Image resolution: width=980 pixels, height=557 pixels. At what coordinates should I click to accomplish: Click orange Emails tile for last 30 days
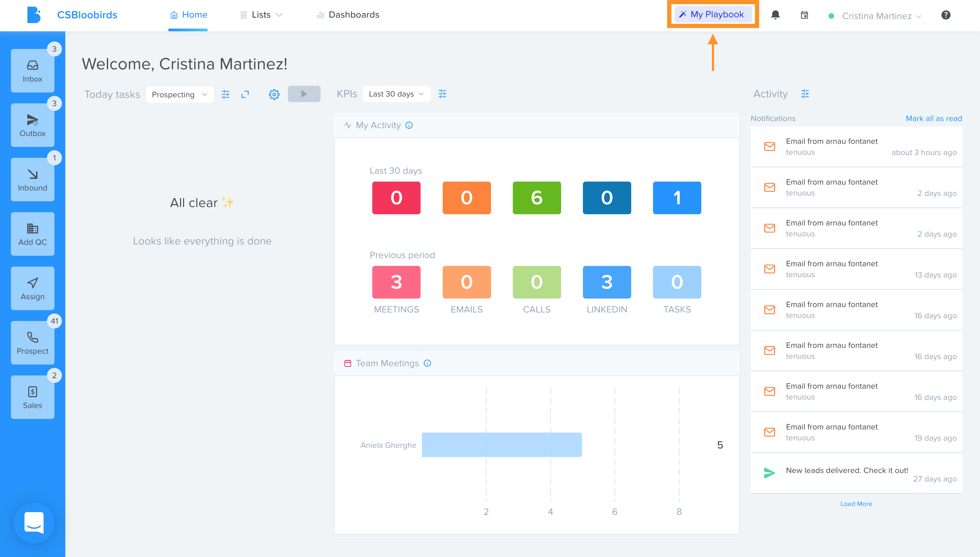(467, 198)
